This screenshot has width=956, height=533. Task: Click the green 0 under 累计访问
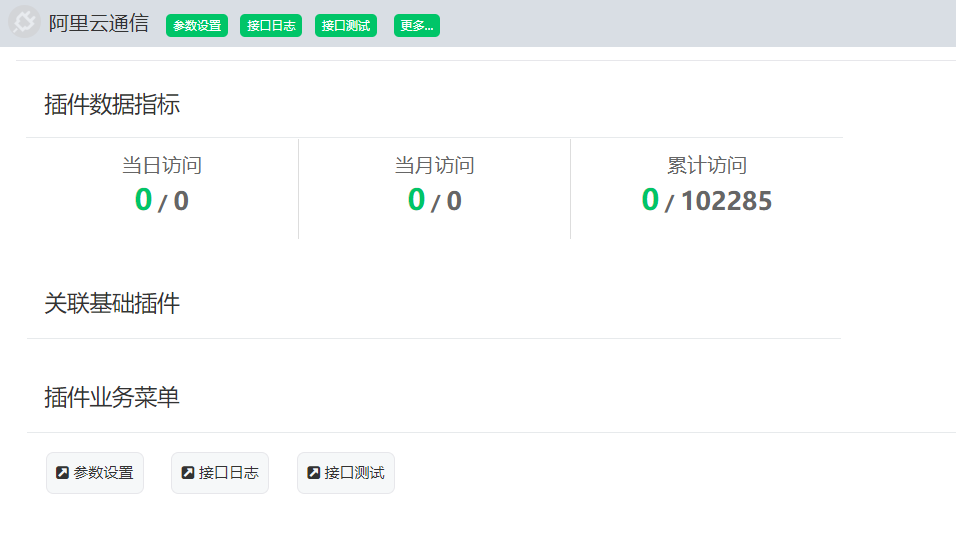[x=651, y=200]
